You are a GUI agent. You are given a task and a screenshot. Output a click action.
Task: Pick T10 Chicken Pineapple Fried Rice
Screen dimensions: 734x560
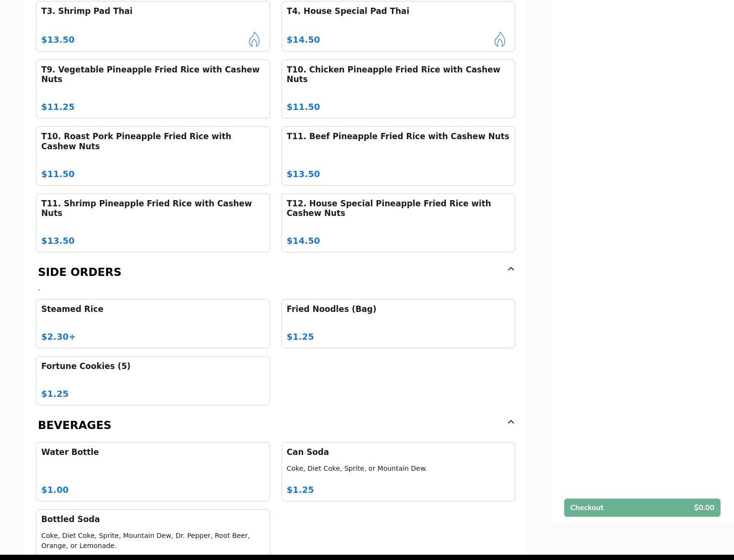tap(398, 89)
